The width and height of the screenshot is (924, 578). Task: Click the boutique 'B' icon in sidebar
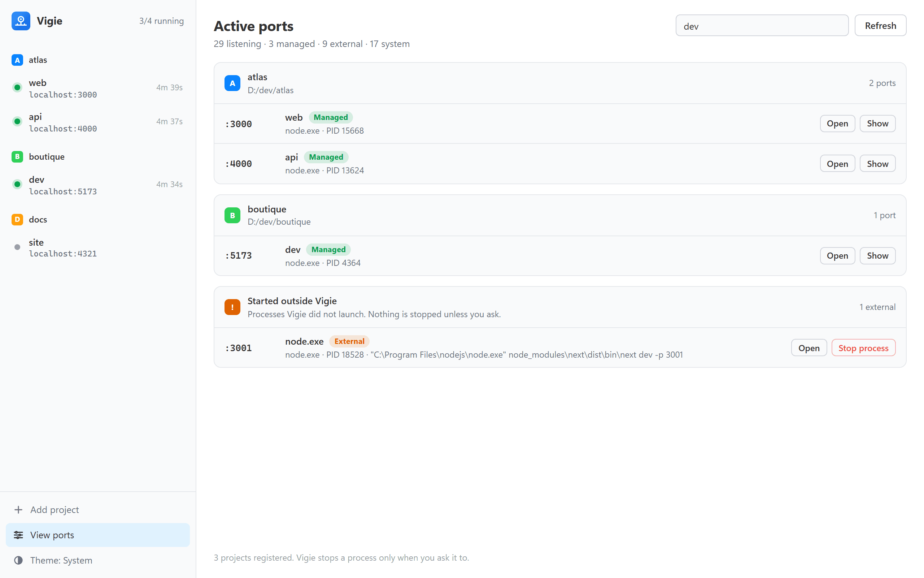(x=17, y=157)
